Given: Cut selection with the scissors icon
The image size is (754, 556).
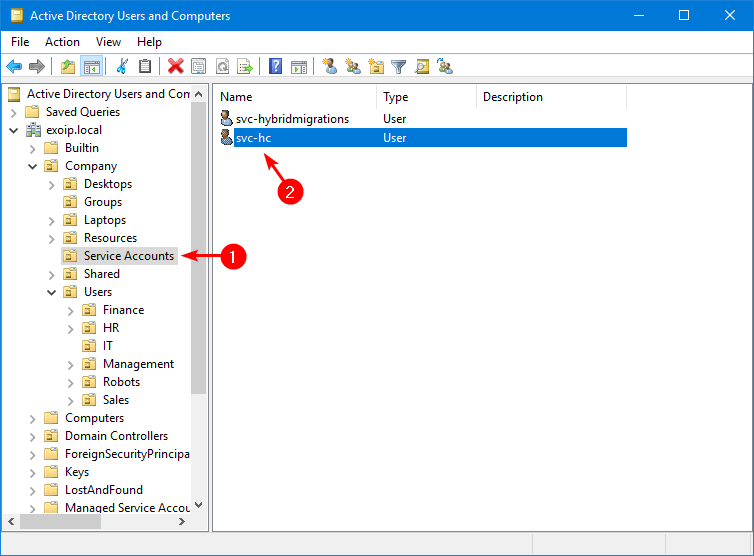Looking at the screenshot, I should [122, 66].
